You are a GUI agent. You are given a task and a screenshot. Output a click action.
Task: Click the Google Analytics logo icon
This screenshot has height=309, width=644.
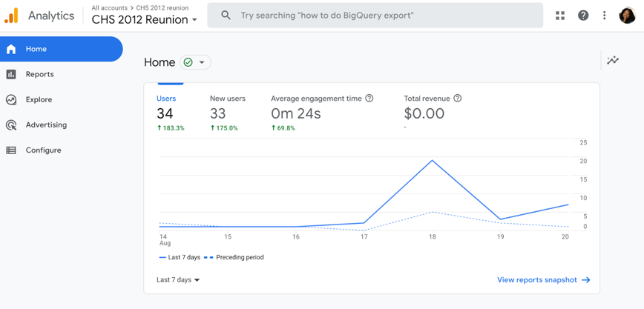[12, 16]
